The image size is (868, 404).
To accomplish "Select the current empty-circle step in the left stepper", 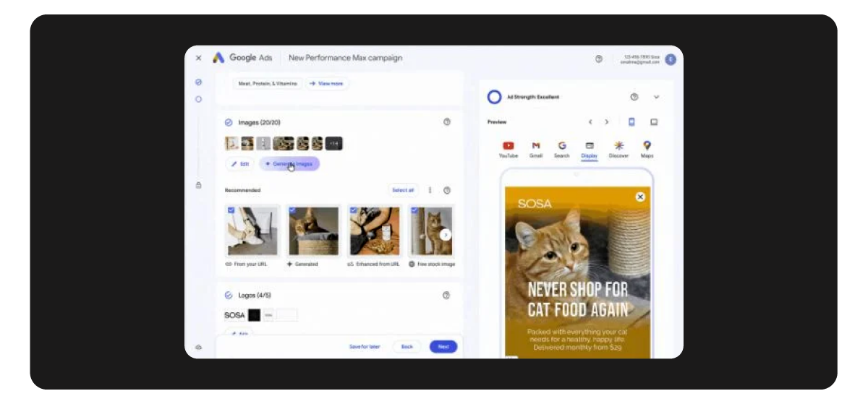I will point(198,98).
